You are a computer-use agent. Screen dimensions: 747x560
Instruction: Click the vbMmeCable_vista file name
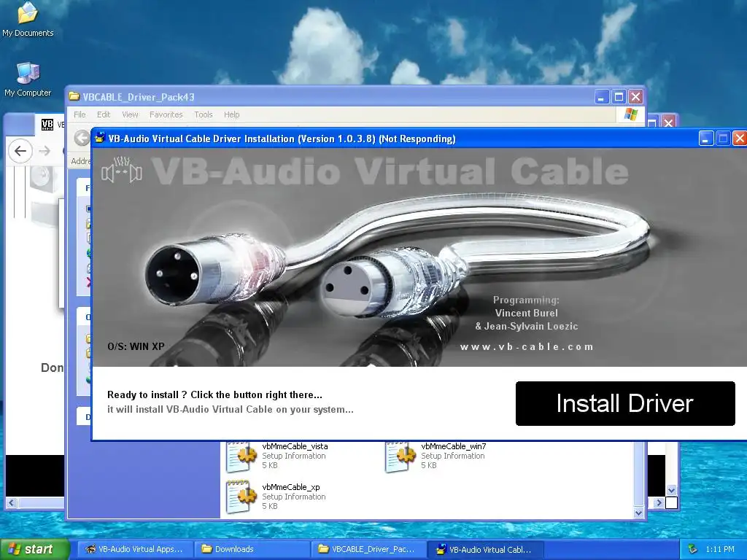pyautogui.click(x=295, y=446)
